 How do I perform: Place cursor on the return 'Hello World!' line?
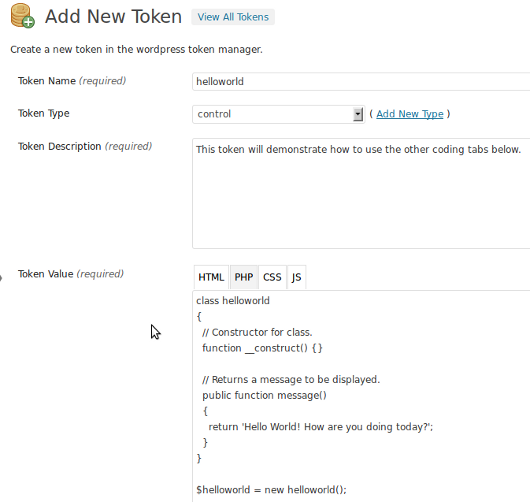(320, 427)
